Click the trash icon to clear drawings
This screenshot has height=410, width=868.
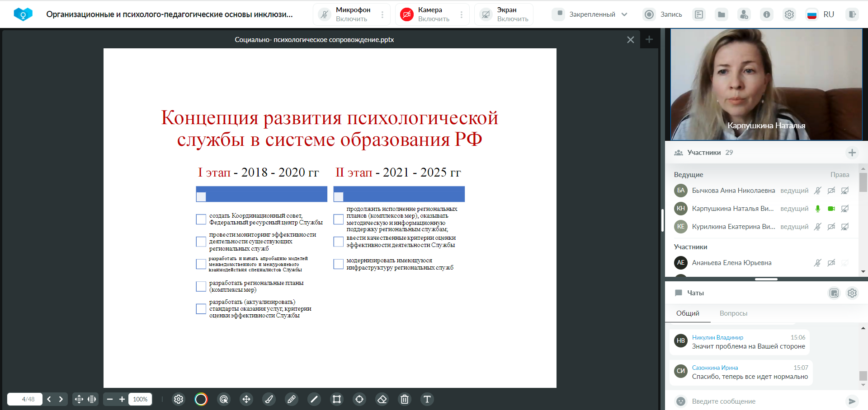pyautogui.click(x=405, y=399)
